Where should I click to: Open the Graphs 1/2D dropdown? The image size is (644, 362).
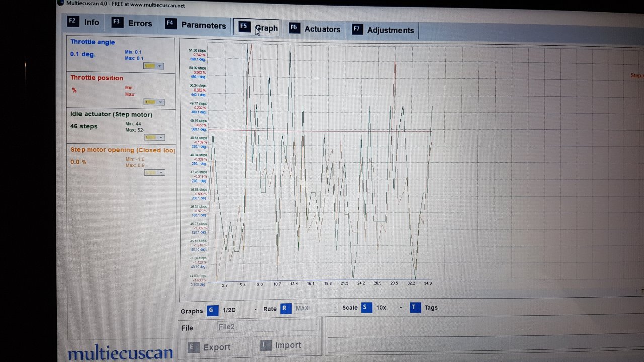pyautogui.click(x=239, y=310)
